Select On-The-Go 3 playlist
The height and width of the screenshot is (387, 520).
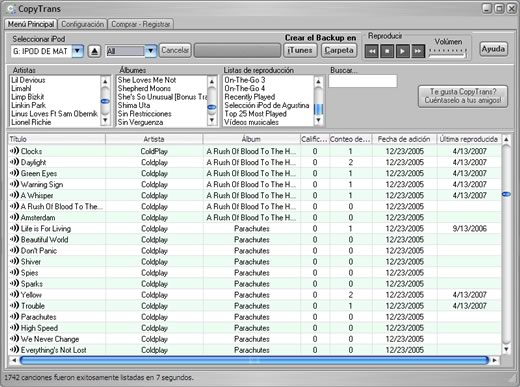point(245,80)
